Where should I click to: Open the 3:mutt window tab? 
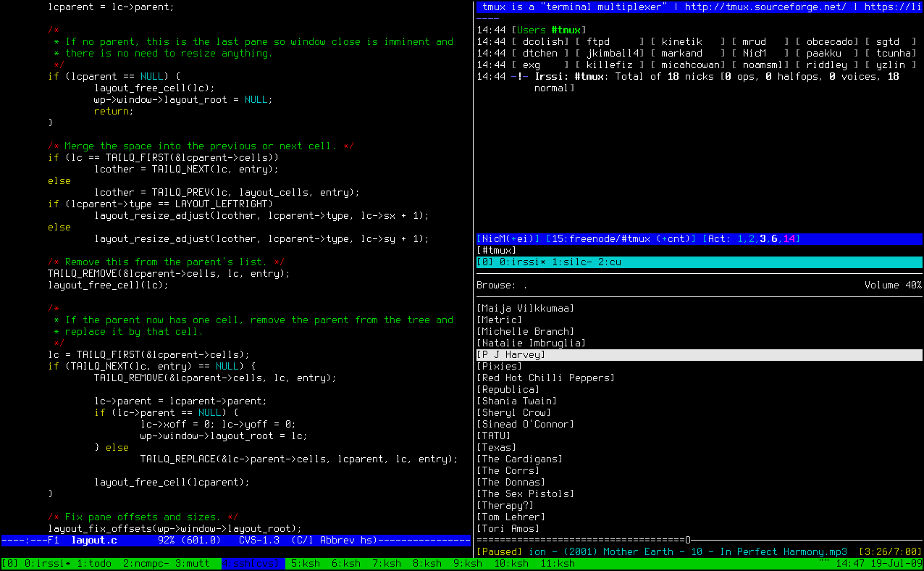click(x=193, y=563)
